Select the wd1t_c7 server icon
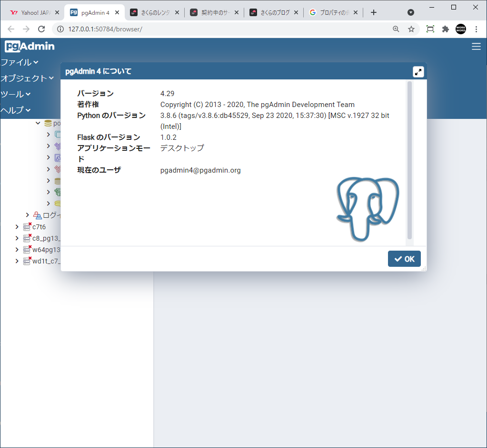This screenshot has height=448, width=487. coord(27,261)
